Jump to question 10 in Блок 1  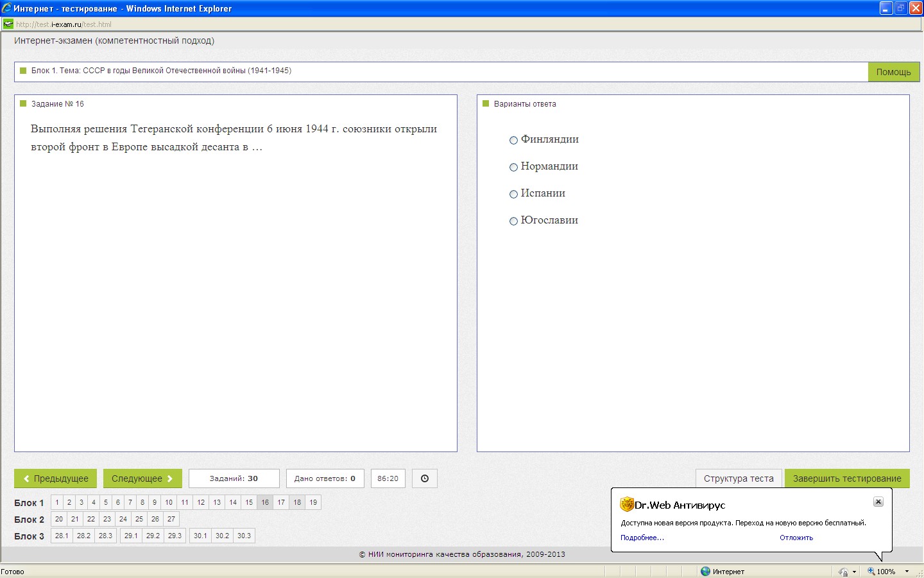(169, 502)
